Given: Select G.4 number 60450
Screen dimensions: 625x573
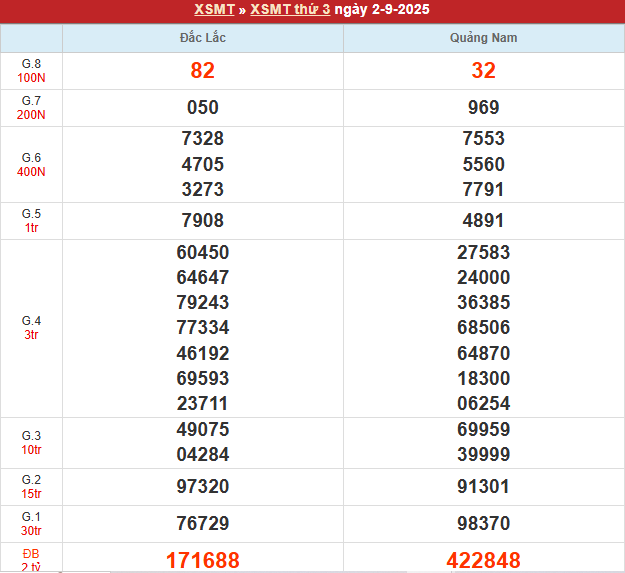Looking at the screenshot, I should (x=202, y=252).
